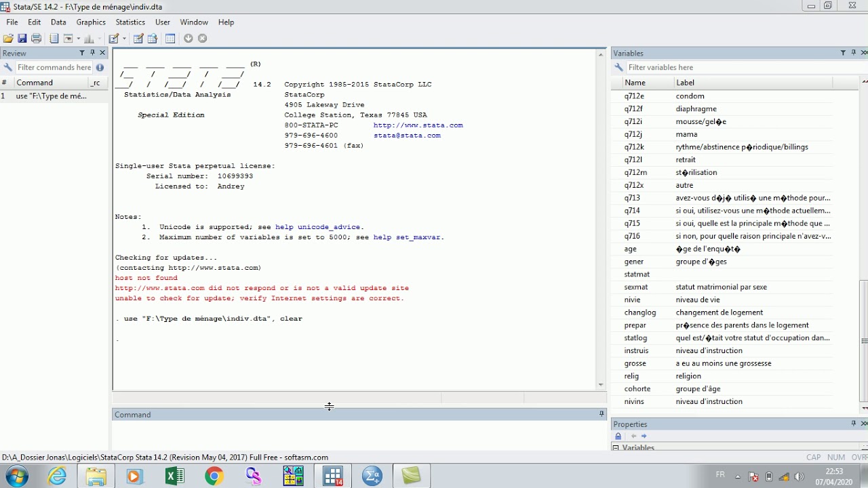This screenshot has height=488, width=868.
Task: Open the Graphics menu
Action: 91,22
